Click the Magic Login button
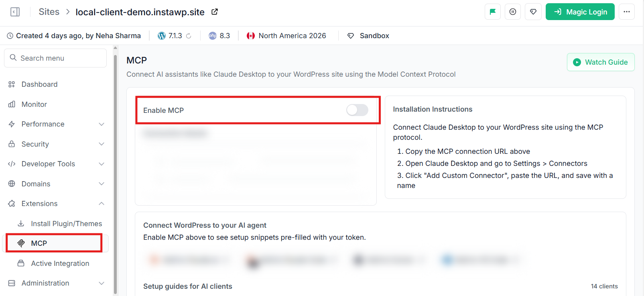 [580, 12]
